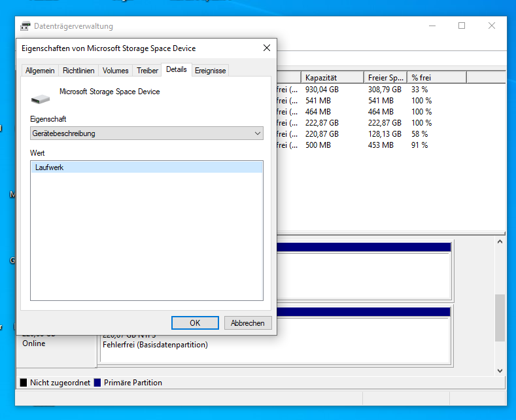Click the Online disk status label
Screen dimensions: 516x420
(34, 343)
